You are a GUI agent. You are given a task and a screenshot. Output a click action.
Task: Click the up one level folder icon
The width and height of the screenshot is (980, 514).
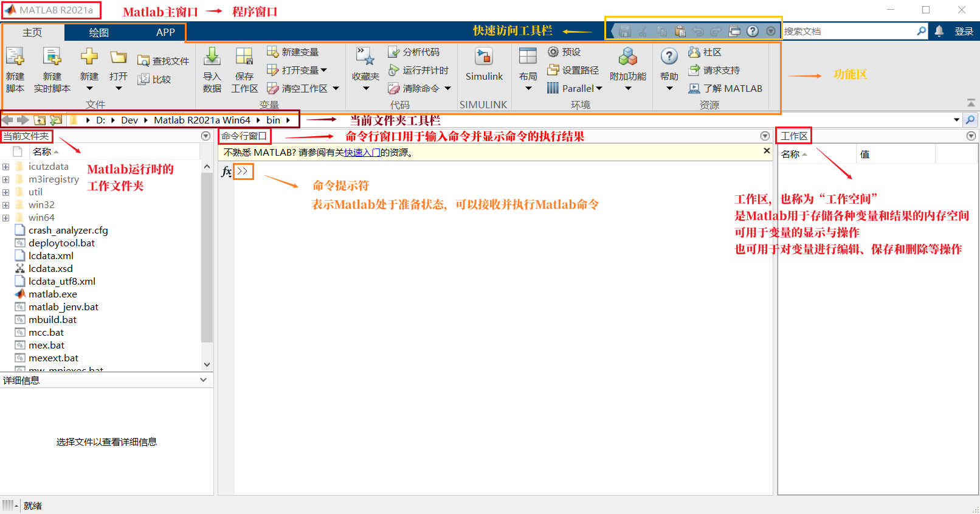(x=40, y=120)
